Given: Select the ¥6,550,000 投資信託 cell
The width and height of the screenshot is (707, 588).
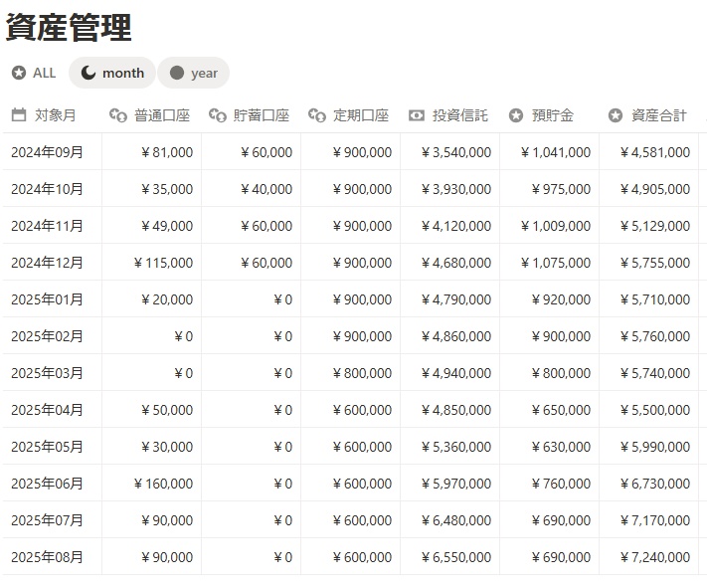Looking at the screenshot, I should [450, 557].
